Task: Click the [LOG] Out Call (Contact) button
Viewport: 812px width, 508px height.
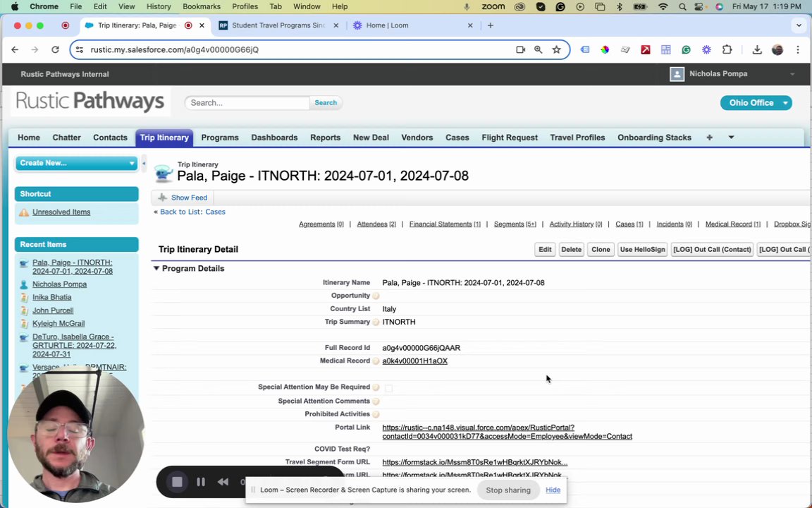Action: tap(712, 249)
